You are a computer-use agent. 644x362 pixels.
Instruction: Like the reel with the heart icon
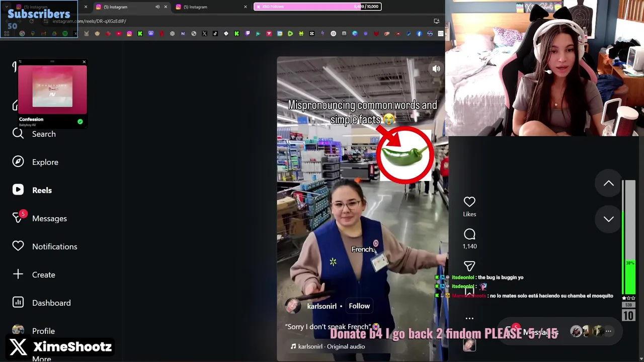(469, 202)
